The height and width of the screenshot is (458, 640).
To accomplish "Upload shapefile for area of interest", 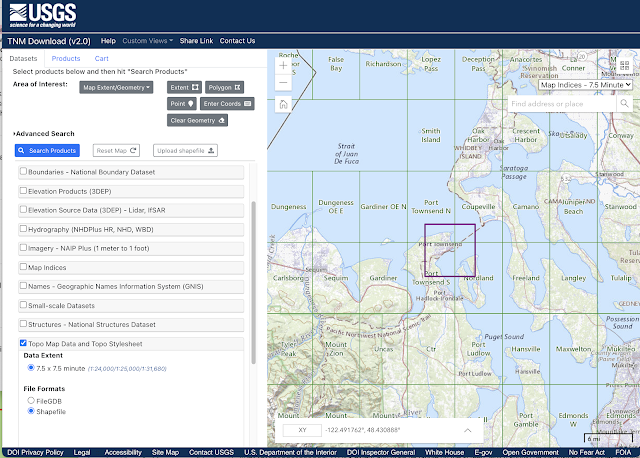I will pyautogui.click(x=185, y=151).
